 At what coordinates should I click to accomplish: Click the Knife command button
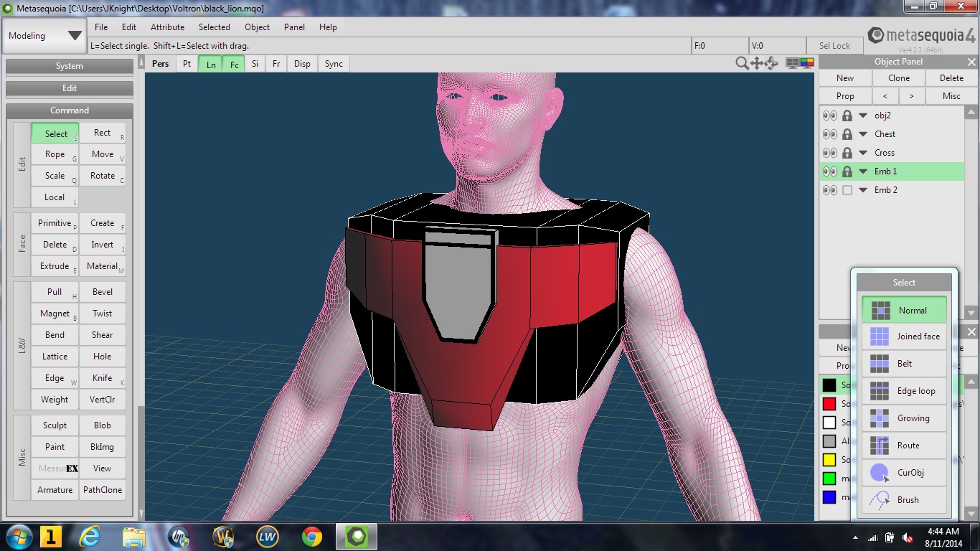point(103,378)
